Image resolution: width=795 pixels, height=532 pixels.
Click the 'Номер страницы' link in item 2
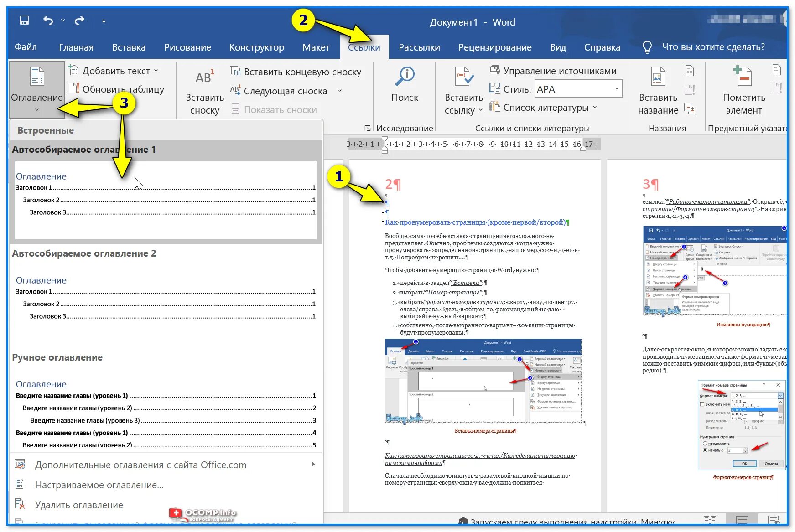(x=453, y=292)
